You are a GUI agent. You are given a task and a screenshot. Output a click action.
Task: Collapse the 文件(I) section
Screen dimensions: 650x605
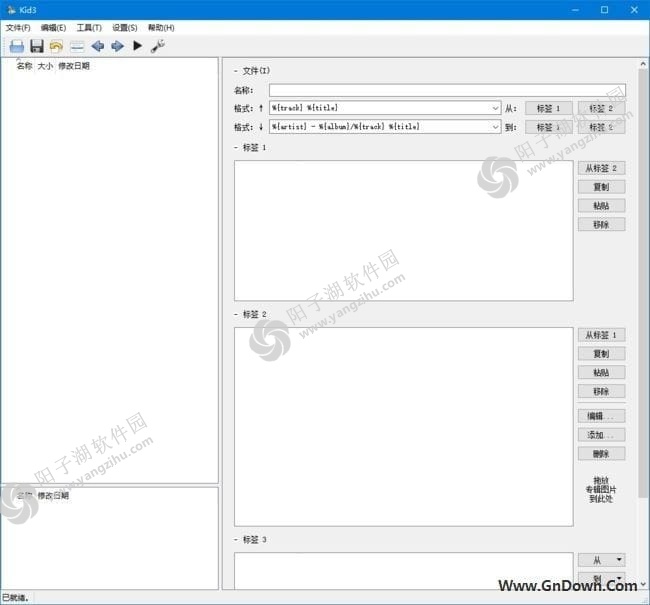click(x=236, y=71)
